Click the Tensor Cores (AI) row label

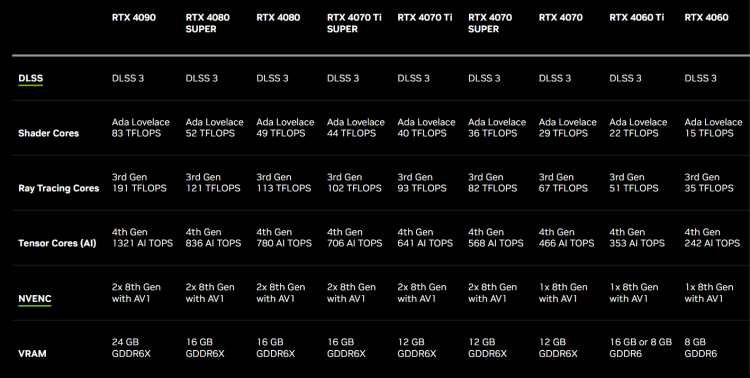pyautogui.click(x=57, y=244)
